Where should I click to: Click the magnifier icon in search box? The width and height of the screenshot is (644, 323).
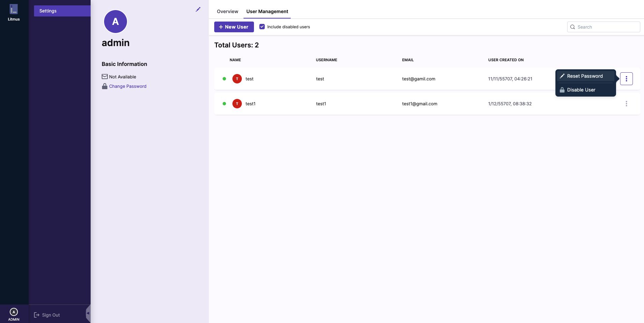(x=573, y=27)
